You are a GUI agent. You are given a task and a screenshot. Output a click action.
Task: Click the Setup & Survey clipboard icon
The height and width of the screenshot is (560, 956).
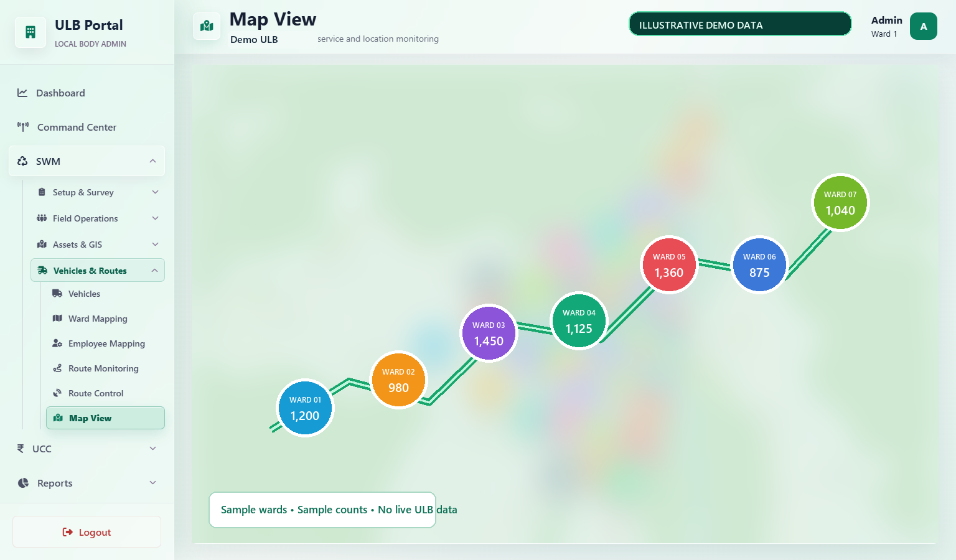coord(42,192)
